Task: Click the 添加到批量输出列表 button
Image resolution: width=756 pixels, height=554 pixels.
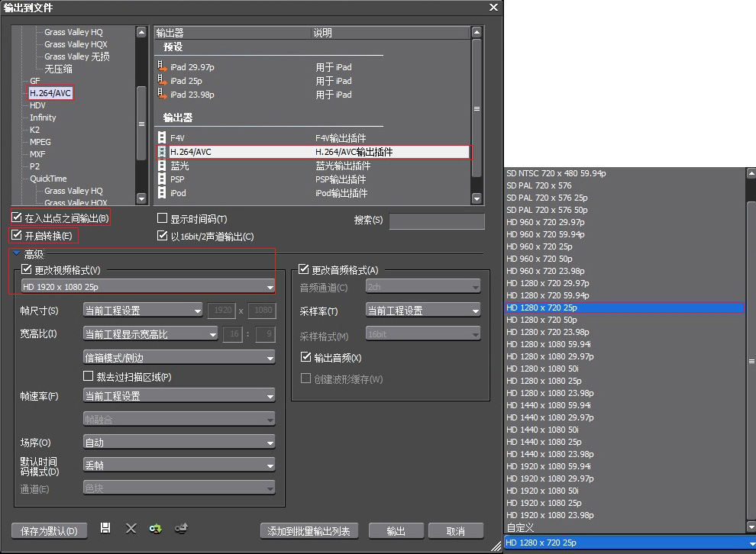Action: click(309, 531)
